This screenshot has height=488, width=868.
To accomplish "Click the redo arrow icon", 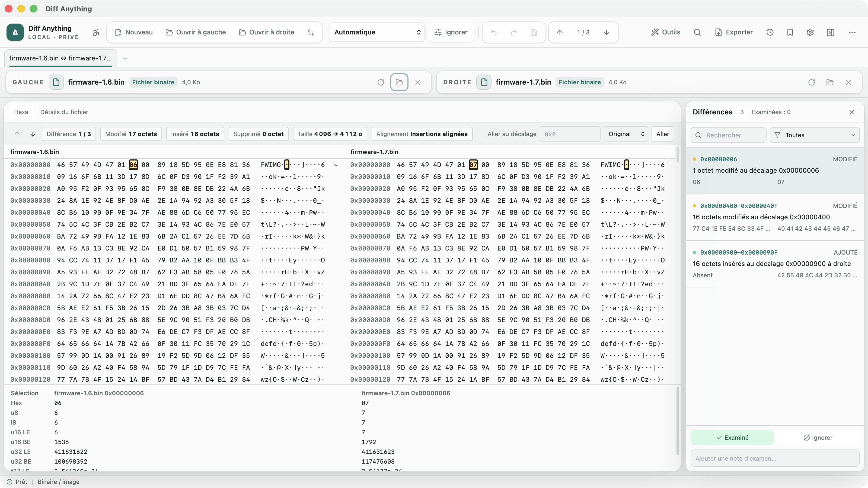I will tap(513, 32).
